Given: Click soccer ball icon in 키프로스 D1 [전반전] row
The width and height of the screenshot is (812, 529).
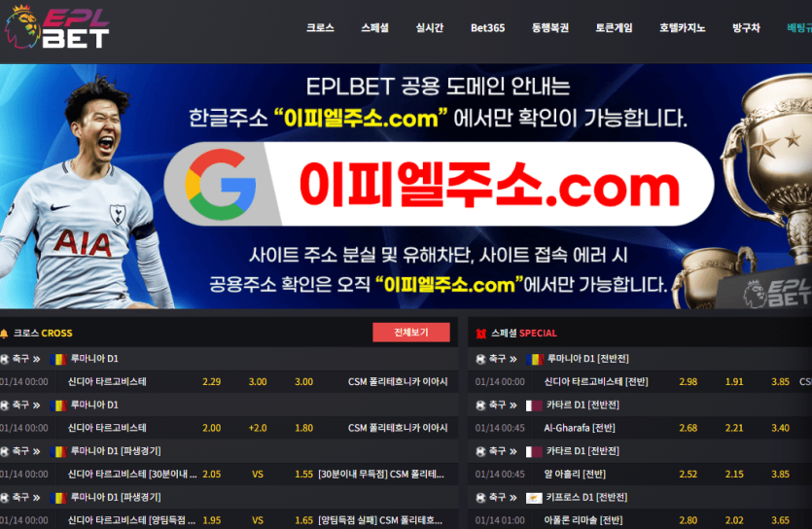Looking at the screenshot, I should click(x=480, y=498).
